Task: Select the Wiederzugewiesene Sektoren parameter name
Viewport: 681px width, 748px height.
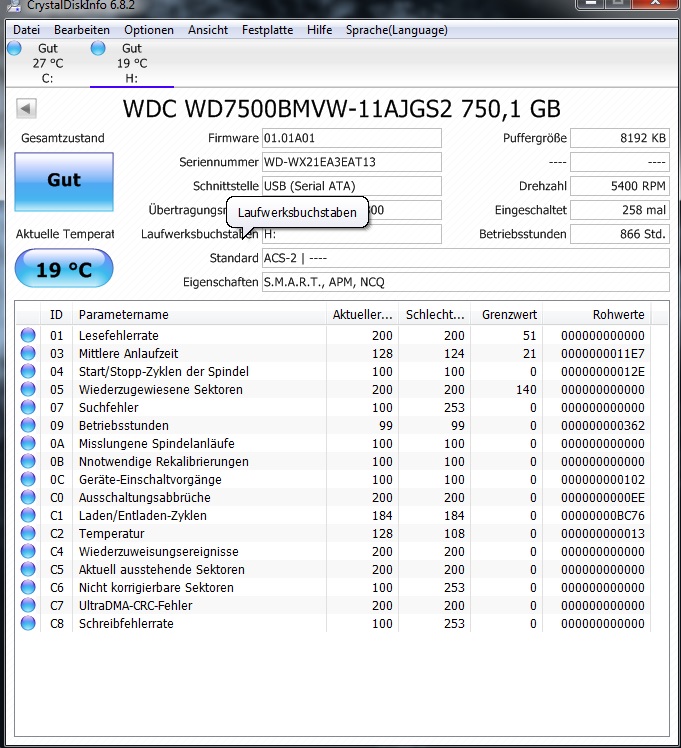Action: (x=161, y=389)
